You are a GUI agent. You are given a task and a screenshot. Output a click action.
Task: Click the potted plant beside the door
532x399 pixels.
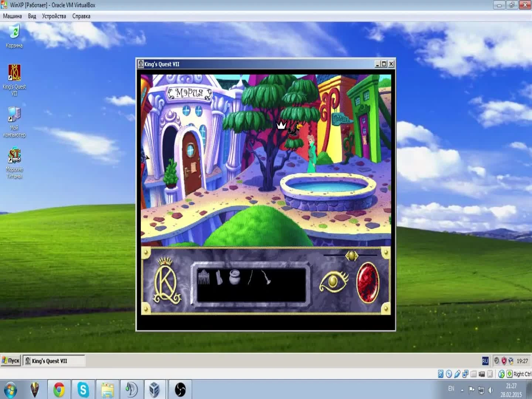(x=170, y=174)
